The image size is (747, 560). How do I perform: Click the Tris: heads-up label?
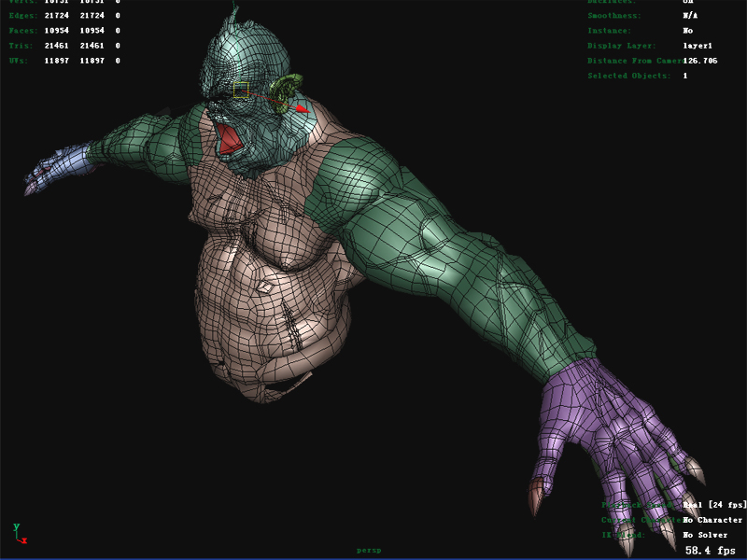click(21, 46)
